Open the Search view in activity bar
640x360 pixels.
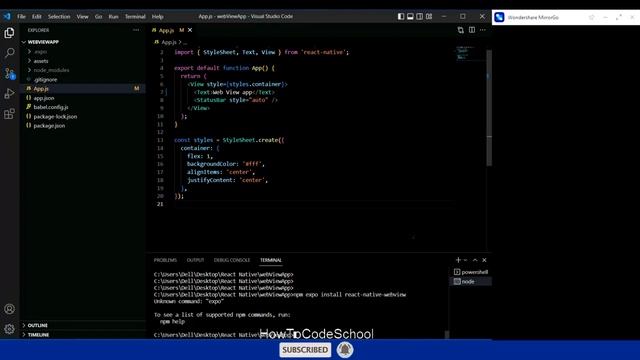[9, 53]
